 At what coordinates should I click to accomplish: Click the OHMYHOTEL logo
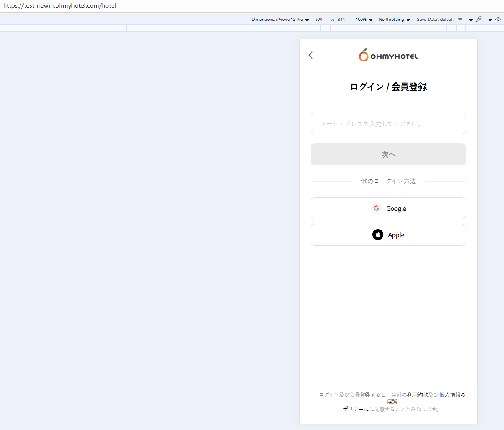pyautogui.click(x=388, y=55)
